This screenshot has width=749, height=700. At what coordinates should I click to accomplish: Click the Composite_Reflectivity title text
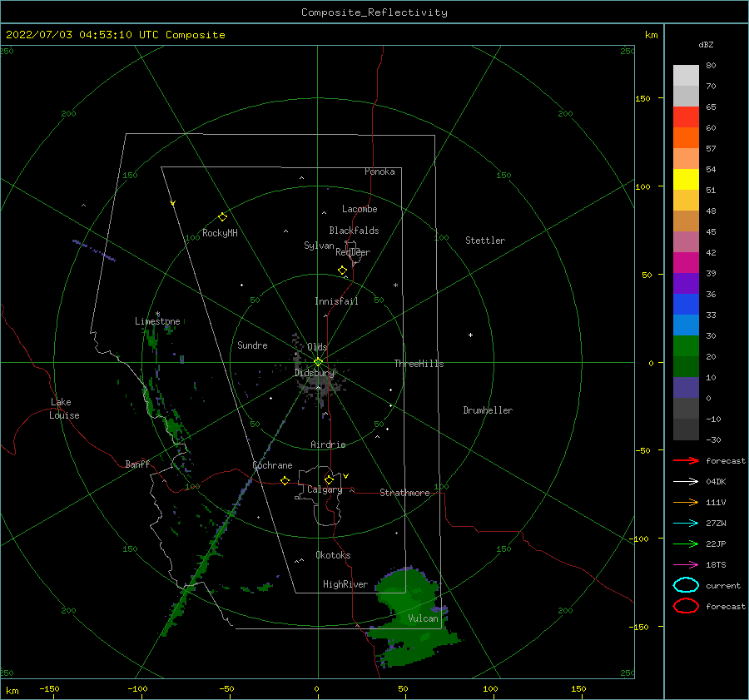point(374,12)
